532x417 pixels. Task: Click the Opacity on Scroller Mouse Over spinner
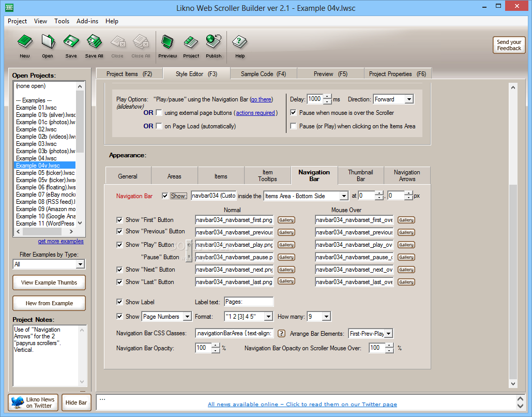389,348
